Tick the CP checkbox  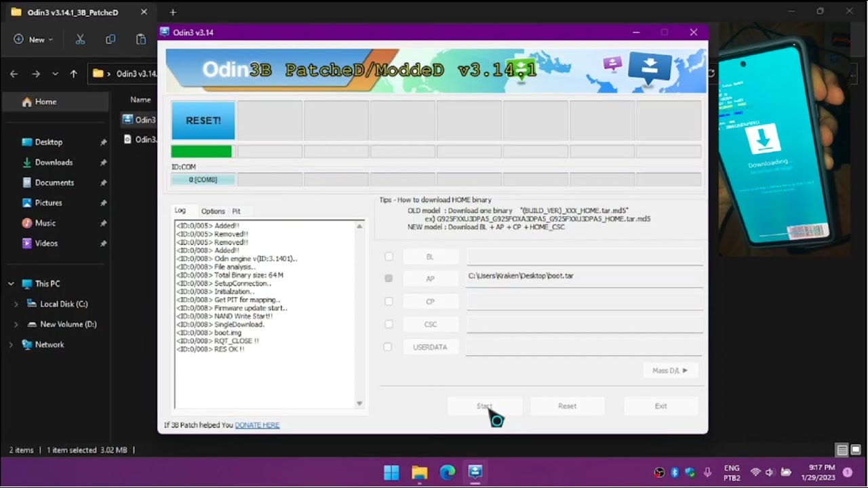[x=389, y=302]
